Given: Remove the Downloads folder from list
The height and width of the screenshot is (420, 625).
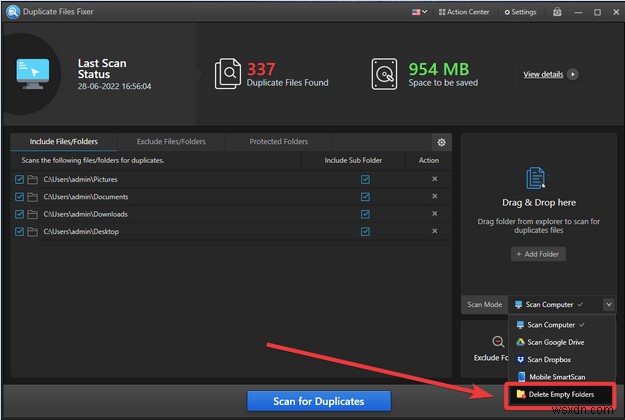Looking at the screenshot, I should pyautogui.click(x=434, y=214).
